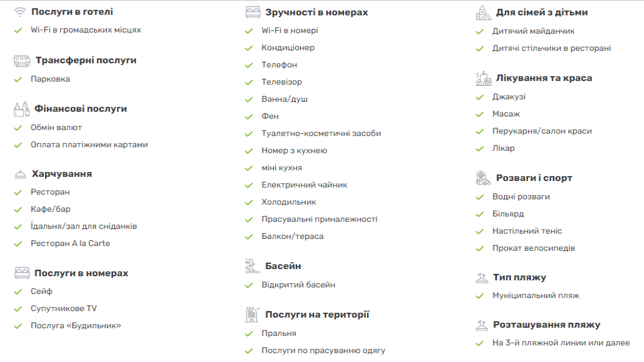
Task: Click the water slide icon beside Басейн
Action: point(252,266)
